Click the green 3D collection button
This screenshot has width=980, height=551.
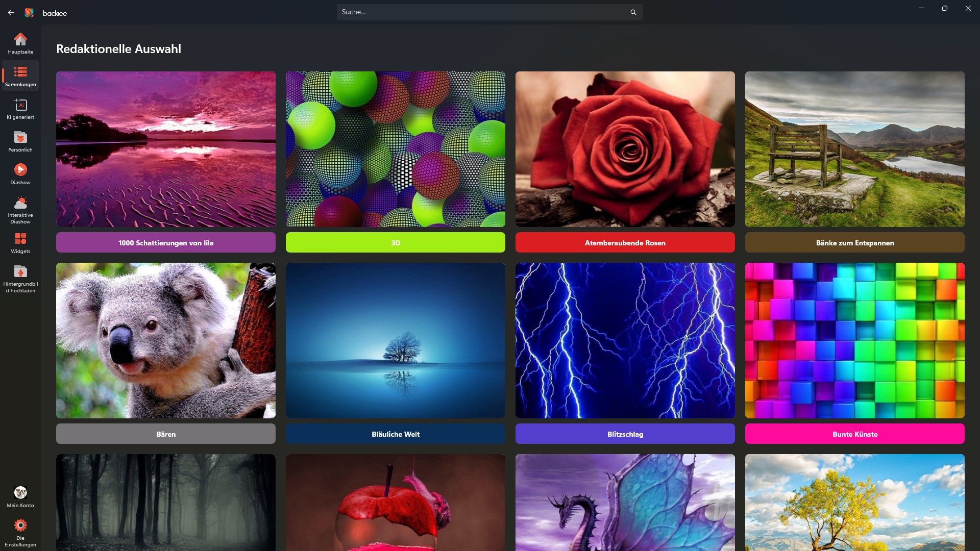396,242
